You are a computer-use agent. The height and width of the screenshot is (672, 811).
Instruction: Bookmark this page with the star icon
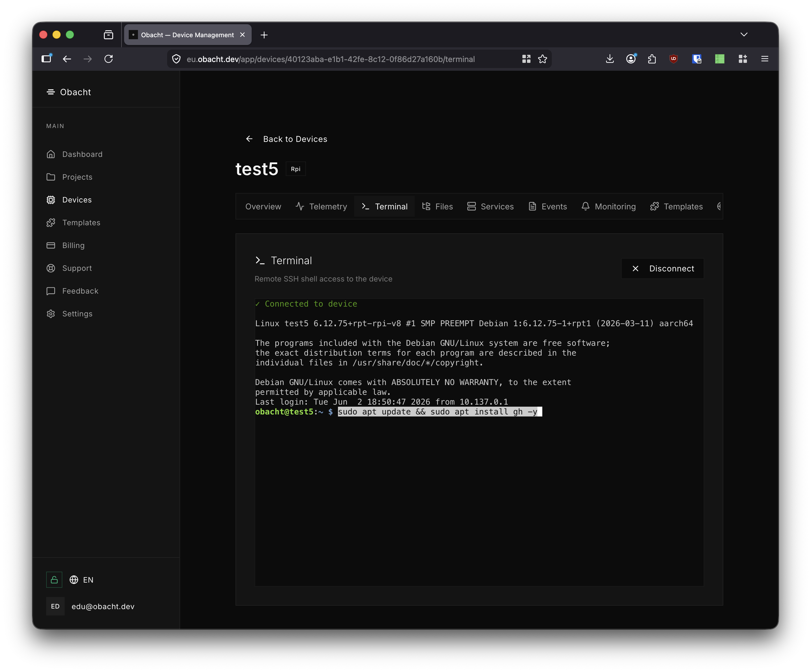pos(543,59)
